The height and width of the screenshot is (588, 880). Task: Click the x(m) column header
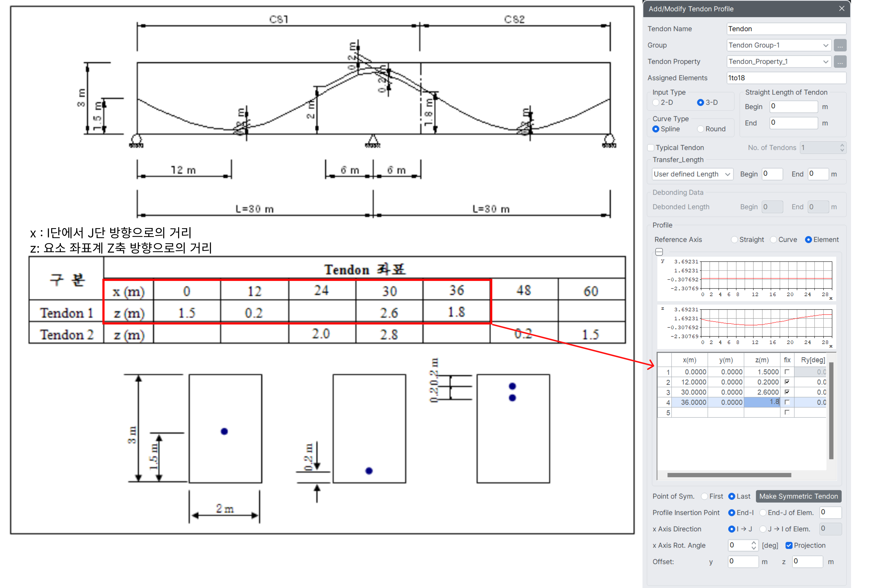tap(689, 360)
